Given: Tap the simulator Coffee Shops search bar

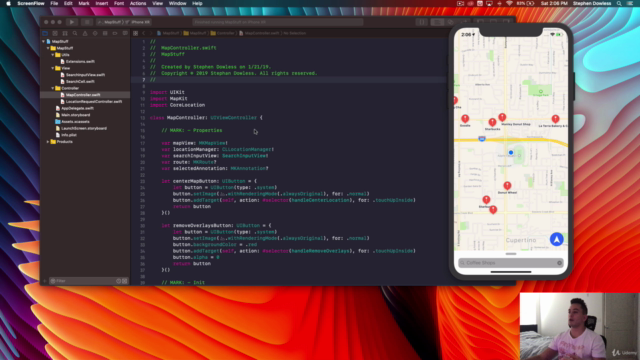Looking at the screenshot, I should pyautogui.click(x=511, y=263).
